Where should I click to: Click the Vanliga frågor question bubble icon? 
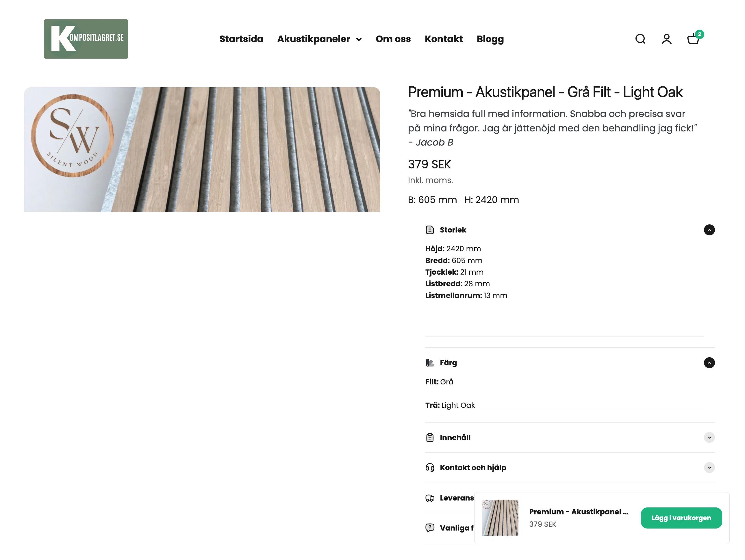click(x=430, y=528)
